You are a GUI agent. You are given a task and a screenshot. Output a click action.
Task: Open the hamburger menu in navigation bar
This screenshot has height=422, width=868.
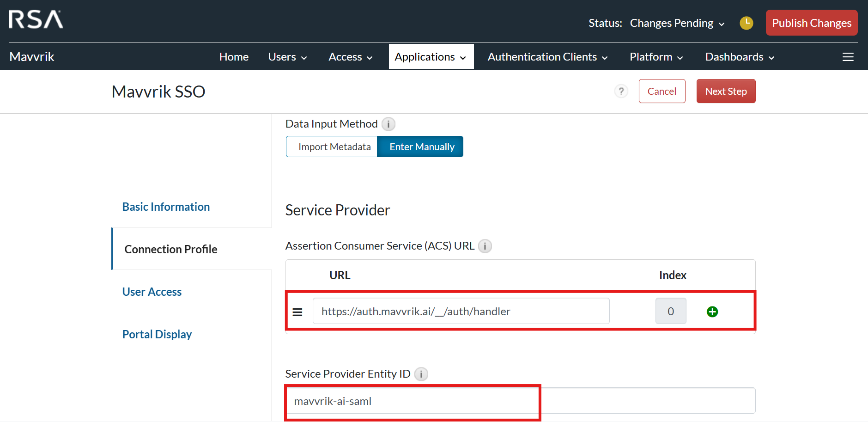pos(848,57)
